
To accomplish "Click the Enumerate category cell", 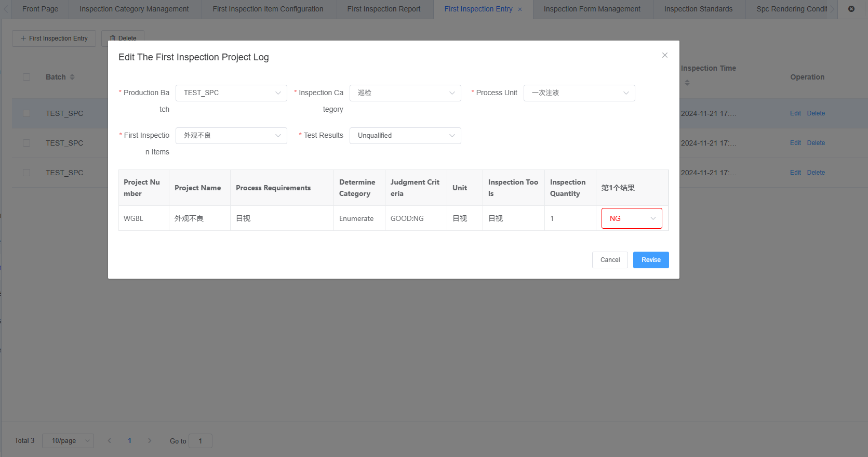I will [359, 218].
